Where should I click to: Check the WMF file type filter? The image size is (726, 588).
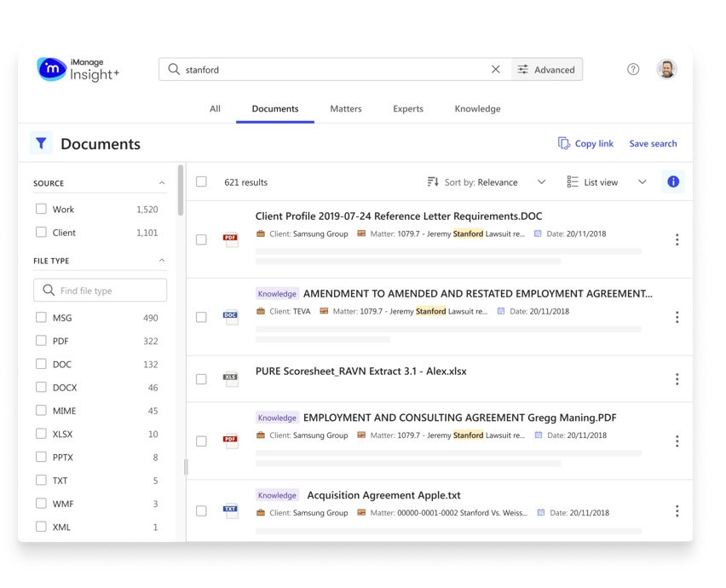tap(41, 504)
